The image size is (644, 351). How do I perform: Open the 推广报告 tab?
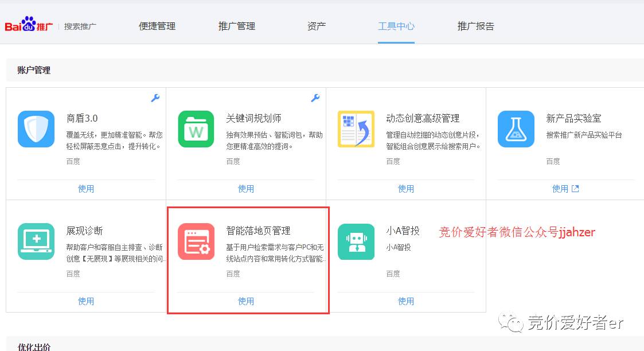pyautogui.click(x=475, y=26)
